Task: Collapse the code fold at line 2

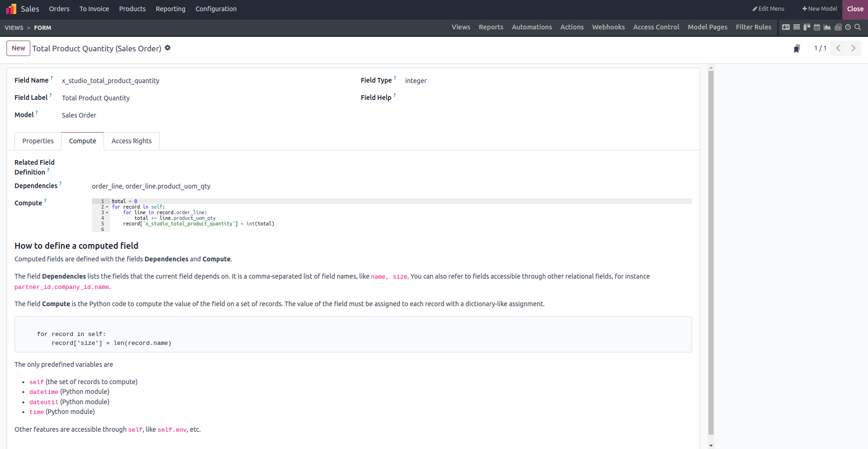Action: click(107, 207)
